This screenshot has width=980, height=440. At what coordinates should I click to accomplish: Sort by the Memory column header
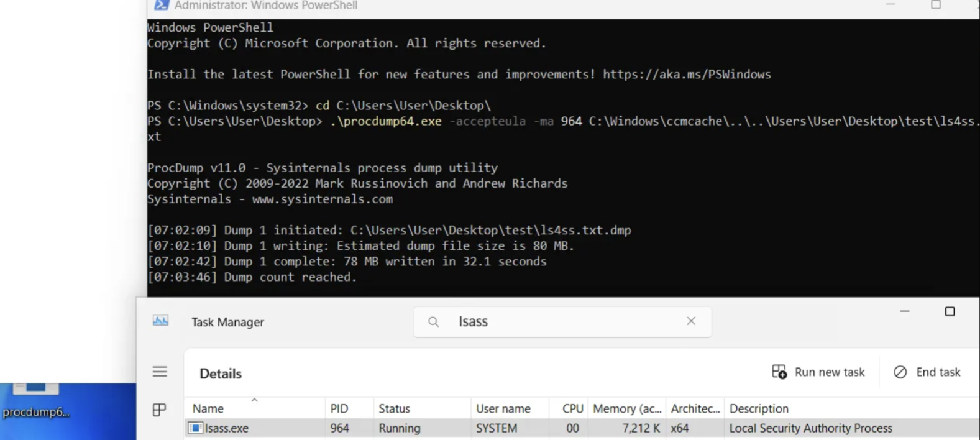pyautogui.click(x=626, y=409)
